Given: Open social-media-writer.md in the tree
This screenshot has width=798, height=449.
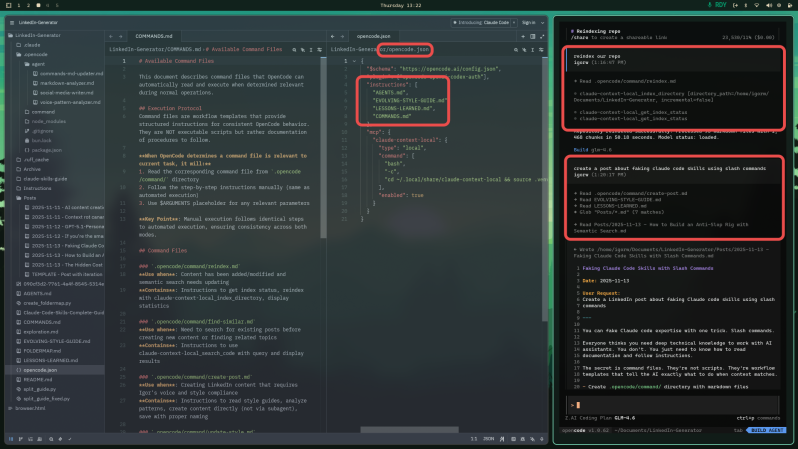Looking at the screenshot, I should tap(67, 93).
